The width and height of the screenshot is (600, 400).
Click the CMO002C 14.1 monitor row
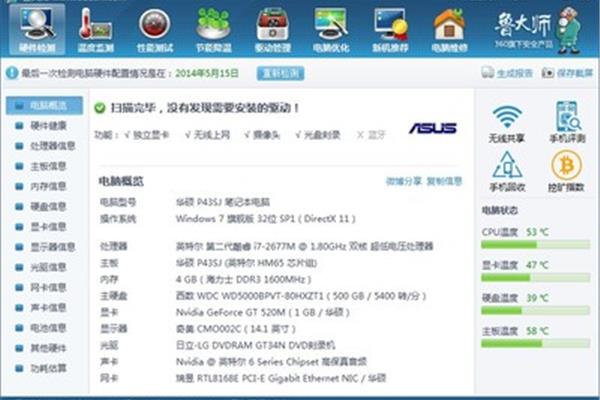click(x=198, y=329)
